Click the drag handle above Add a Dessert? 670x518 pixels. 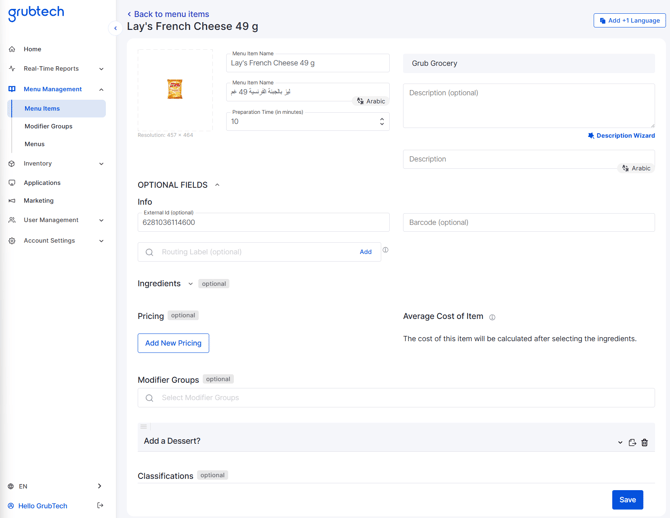click(144, 427)
